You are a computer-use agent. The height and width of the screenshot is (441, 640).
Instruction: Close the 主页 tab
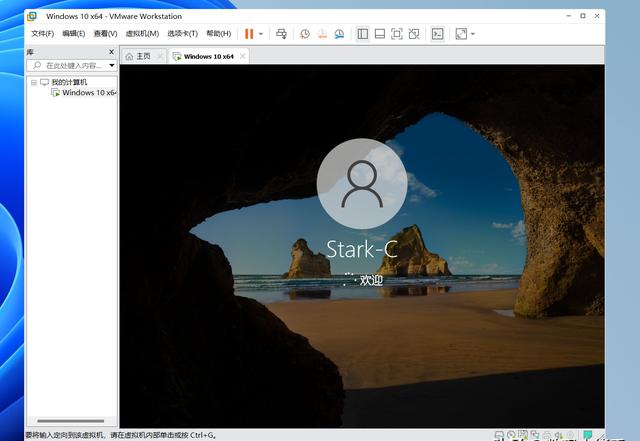(160, 56)
